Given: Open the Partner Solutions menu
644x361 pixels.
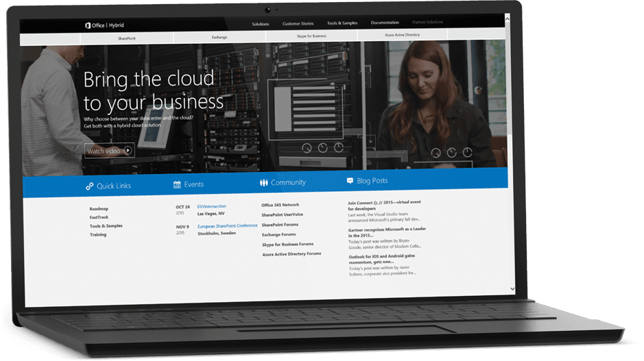Looking at the screenshot, I should point(427,22).
